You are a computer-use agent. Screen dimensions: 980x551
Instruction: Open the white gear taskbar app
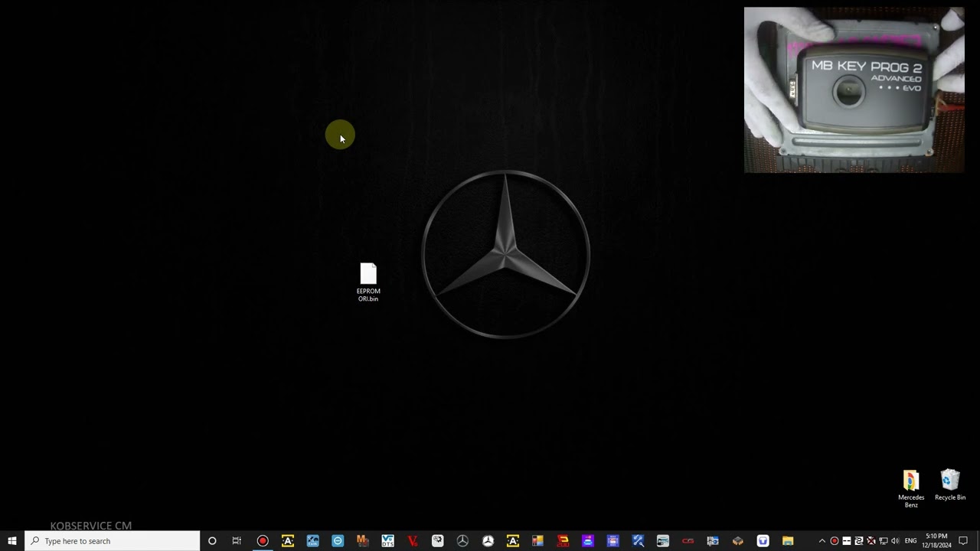[x=437, y=541]
